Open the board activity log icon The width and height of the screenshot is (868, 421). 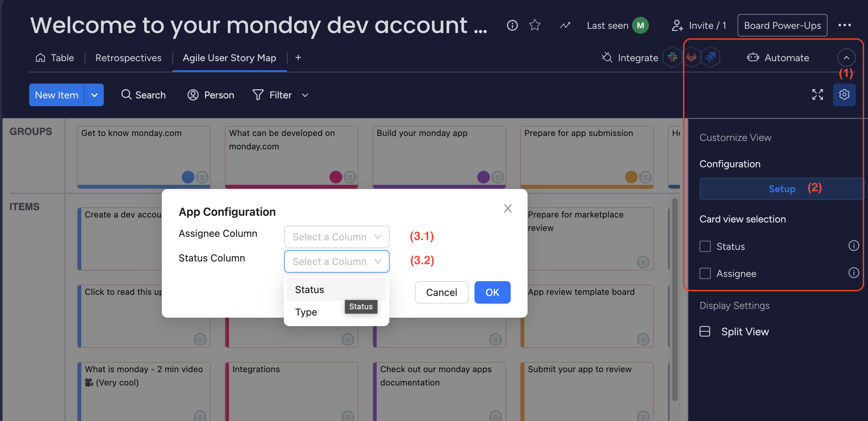coord(565,25)
